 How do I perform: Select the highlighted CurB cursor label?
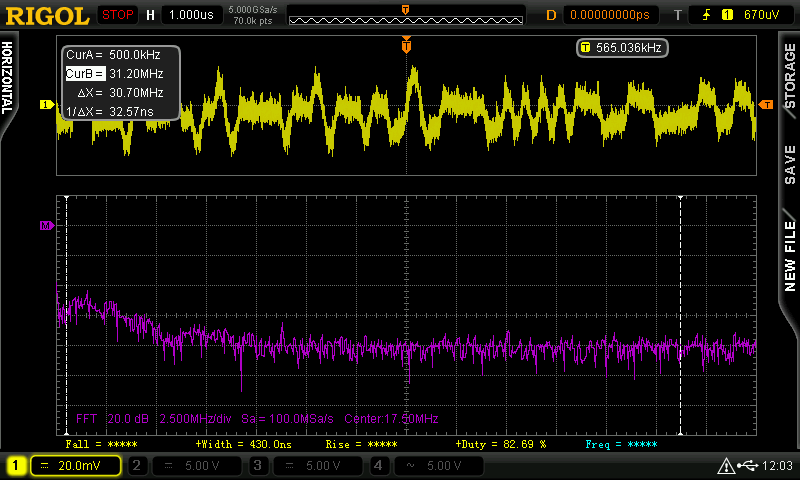coord(85,73)
